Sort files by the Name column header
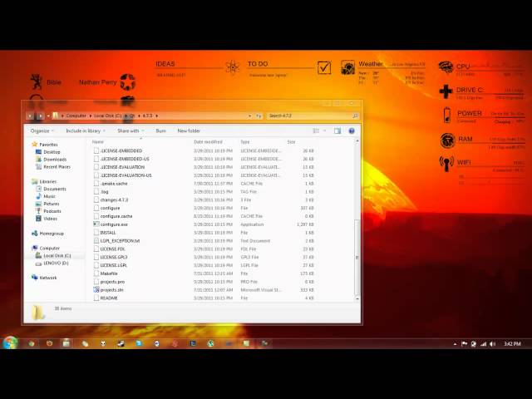The height and width of the screenshot is (399, 532). [98, 142]
